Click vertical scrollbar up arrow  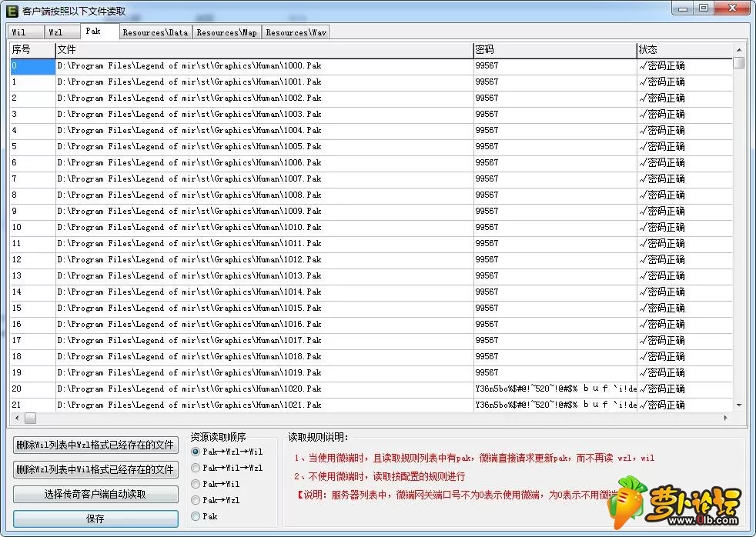tap(739, 49)
